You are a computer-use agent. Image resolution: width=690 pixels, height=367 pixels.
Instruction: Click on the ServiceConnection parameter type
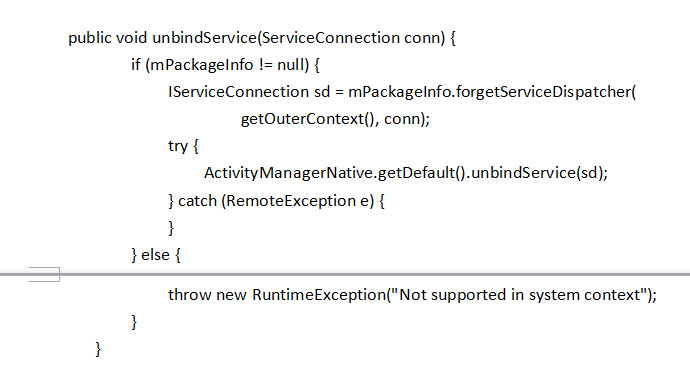click(x=330, y=38)
